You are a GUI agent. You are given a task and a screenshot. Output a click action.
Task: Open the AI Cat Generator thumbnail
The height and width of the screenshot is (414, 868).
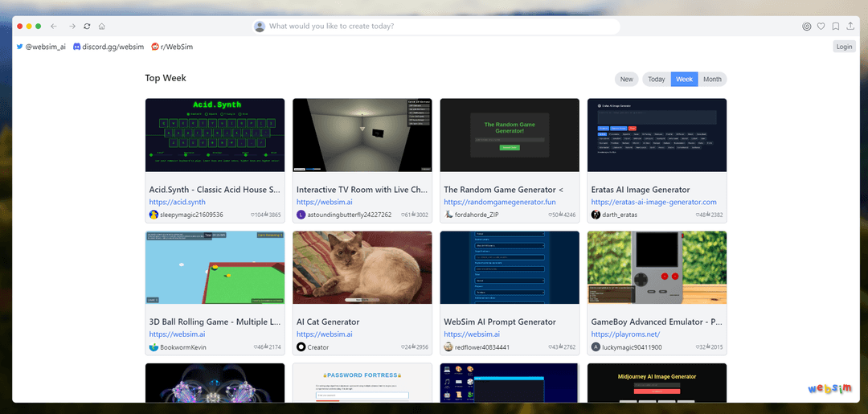(362, 268)
